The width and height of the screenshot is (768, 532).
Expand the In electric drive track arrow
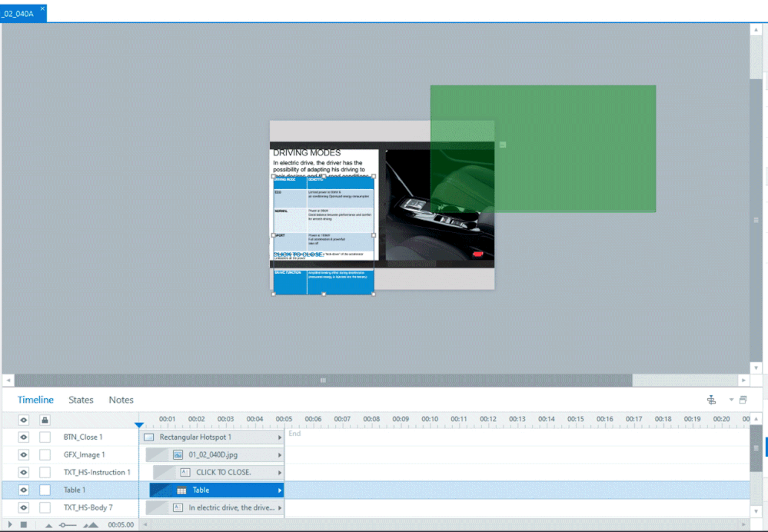click(280, 507)
